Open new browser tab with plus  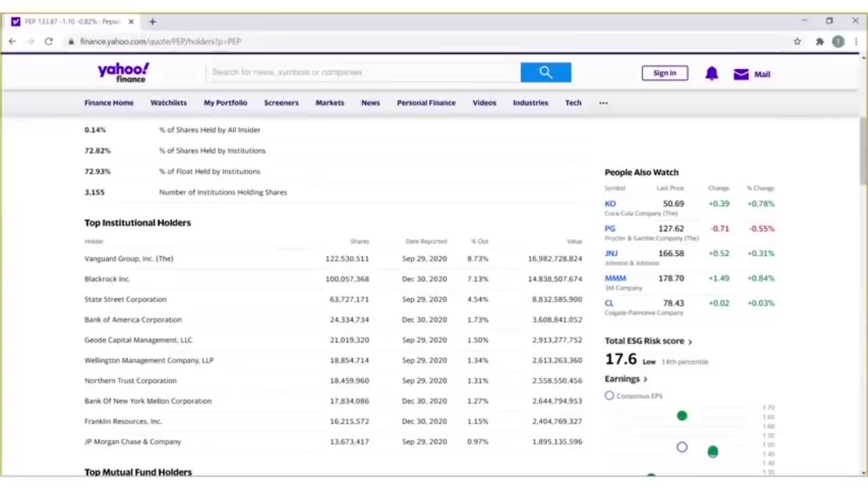point(152,22)
